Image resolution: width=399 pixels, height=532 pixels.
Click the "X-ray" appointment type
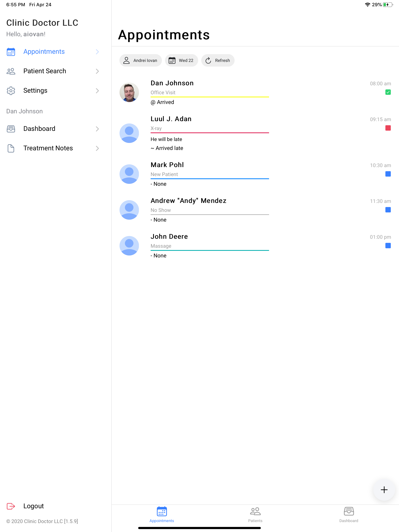[x=156, y=129]
